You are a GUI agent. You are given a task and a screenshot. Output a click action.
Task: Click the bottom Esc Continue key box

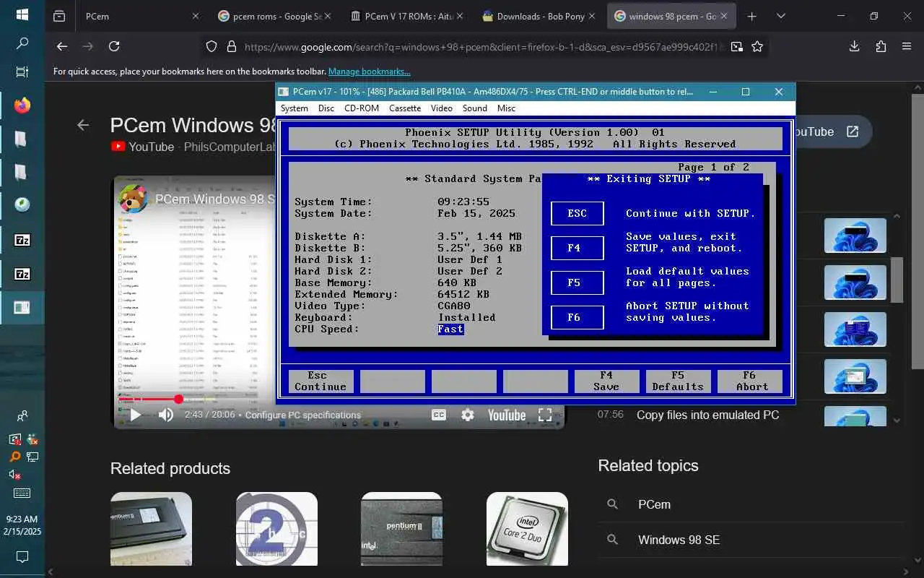[321, 381]
